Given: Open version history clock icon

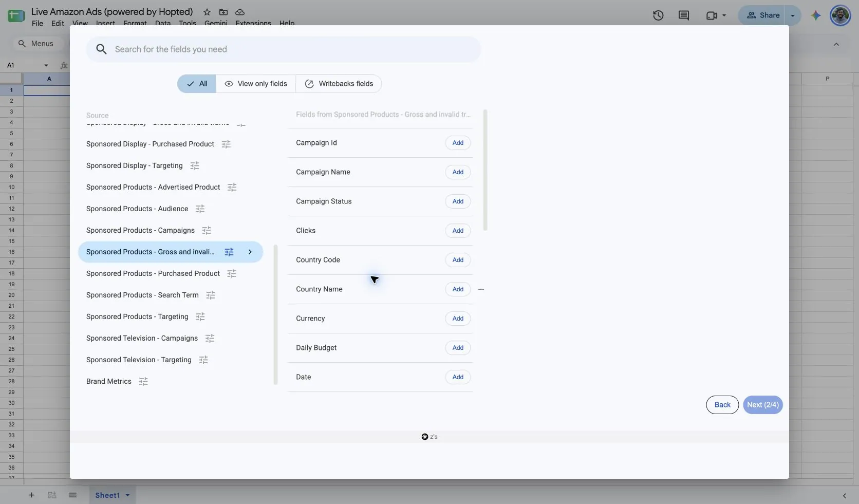Looking at the screenshot, I should tap(658, 15).
